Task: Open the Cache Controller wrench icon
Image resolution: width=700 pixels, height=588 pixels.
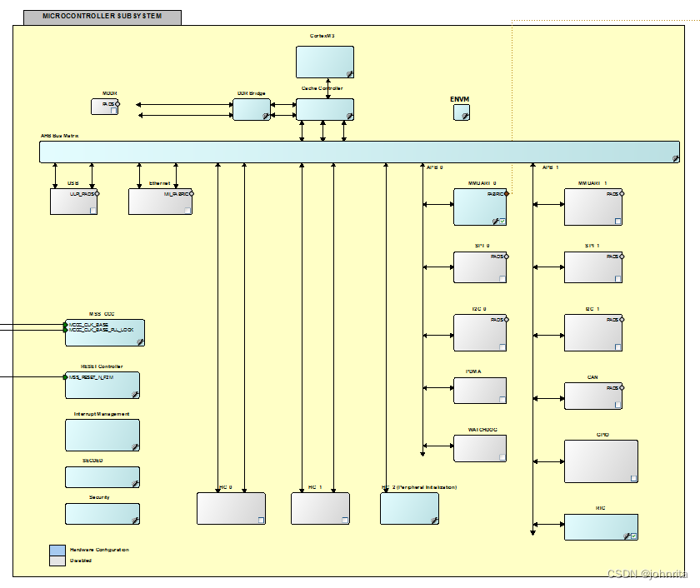Action: [x=349, y=116]
